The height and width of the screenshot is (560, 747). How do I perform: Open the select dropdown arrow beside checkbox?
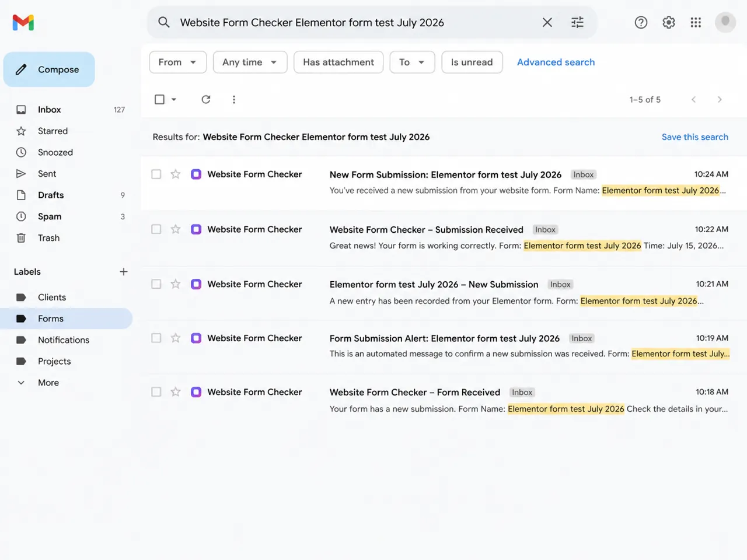pos(174,99)
